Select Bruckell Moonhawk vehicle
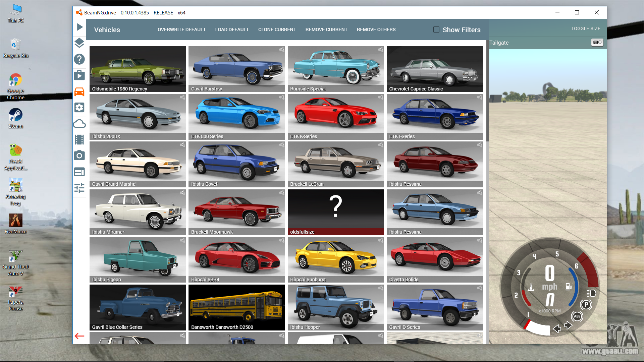This screenshot has width=644, height=362. click(236, 212)
